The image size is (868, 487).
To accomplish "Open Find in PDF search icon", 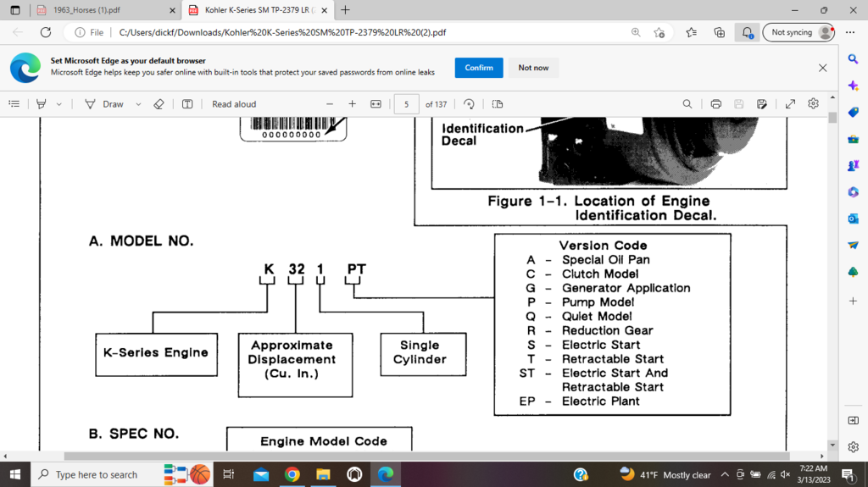I will [x=687, y=104].
